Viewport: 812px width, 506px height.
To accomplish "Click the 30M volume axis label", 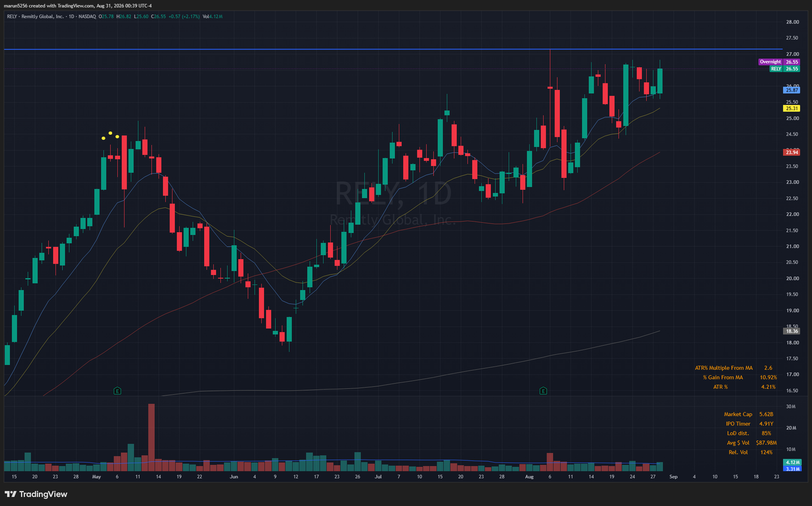I will pyautogui.click(x=791, y=406).
